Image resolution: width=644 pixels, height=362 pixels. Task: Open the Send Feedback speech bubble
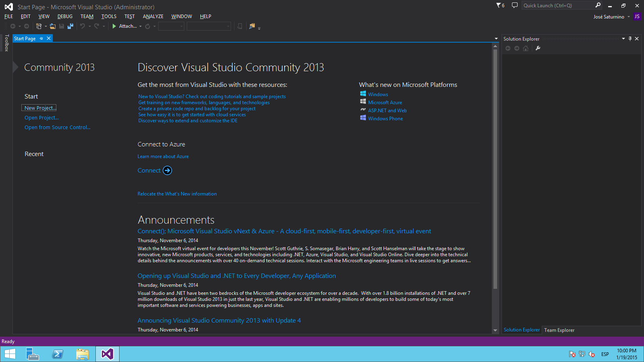[x=514, y=5]
